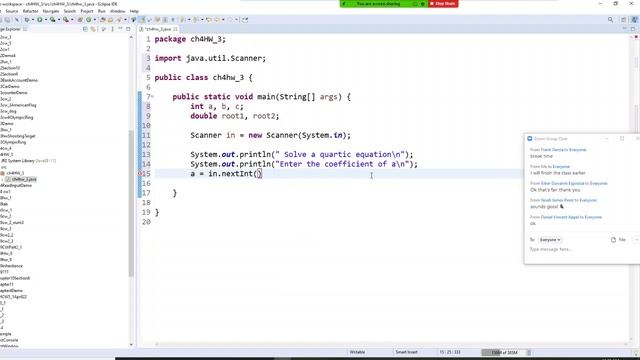Open the Coverage icon dropdown arrow
Image resolution: width=640 pixels, height=360 pixels.
point(59,20)
